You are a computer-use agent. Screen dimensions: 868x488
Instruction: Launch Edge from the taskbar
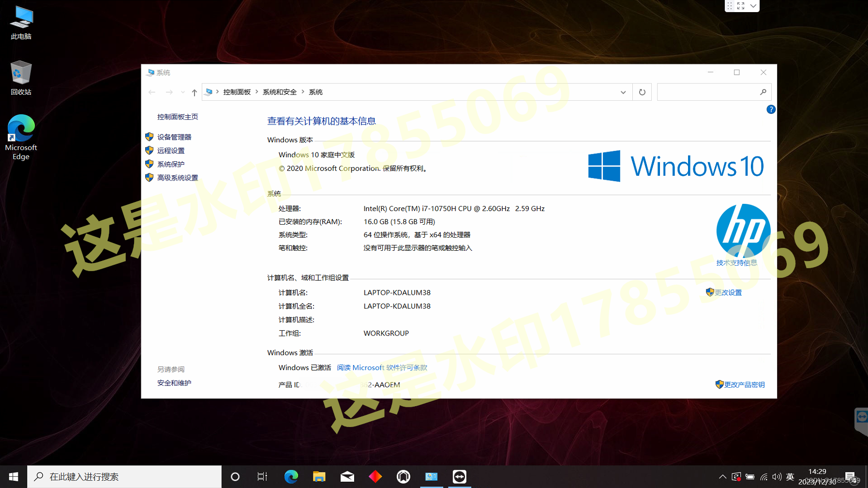click(x=291, y=477)
